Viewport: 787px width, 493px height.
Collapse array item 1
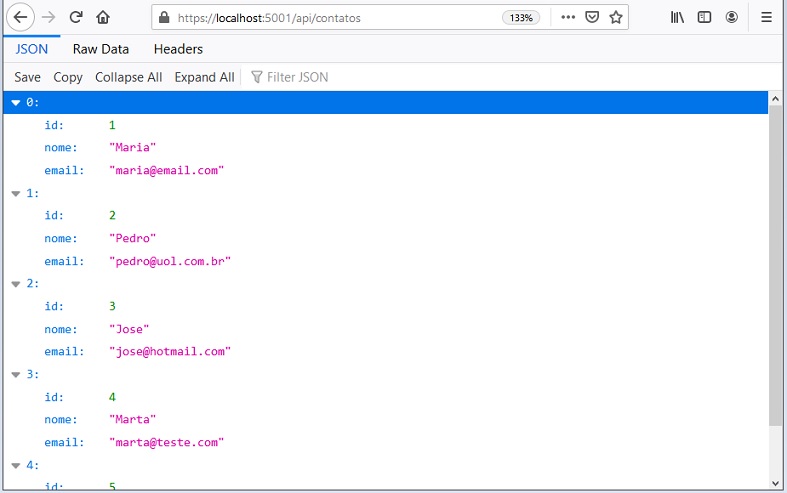click(x=16, y=193)
